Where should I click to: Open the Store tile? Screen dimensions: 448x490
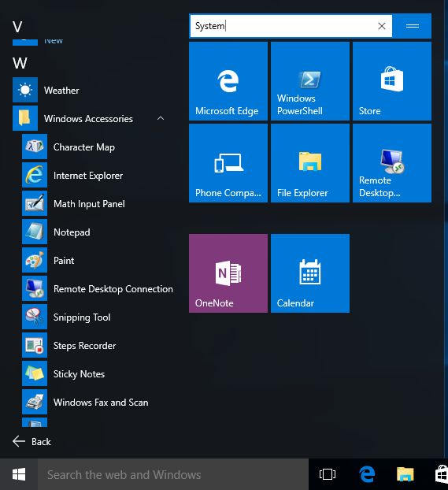tap(392, 81)
